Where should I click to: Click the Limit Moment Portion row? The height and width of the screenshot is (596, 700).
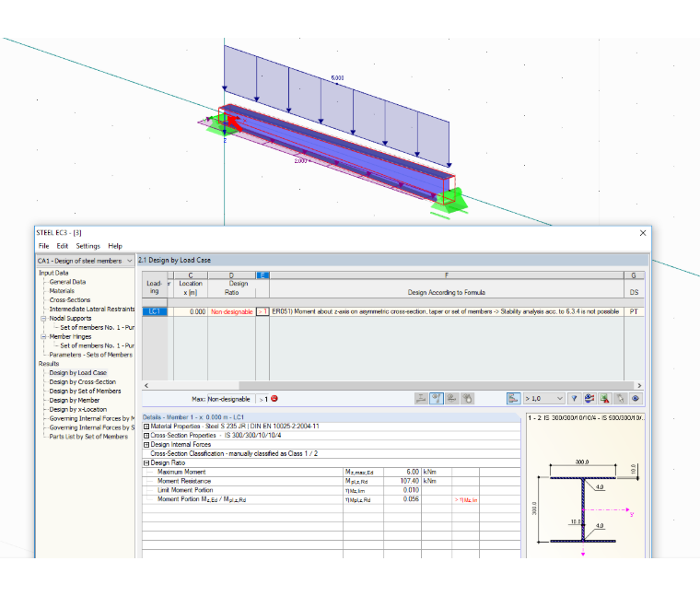(332, 490)
